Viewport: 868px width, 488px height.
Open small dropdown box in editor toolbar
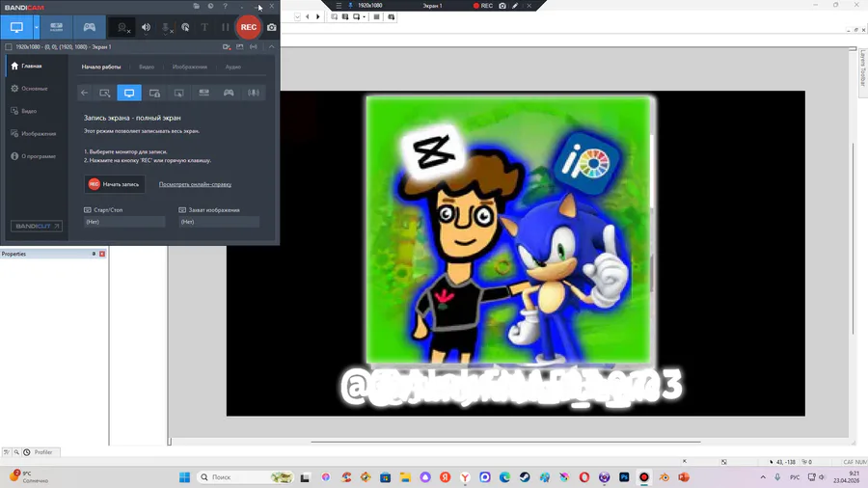(x=297, y=16)
